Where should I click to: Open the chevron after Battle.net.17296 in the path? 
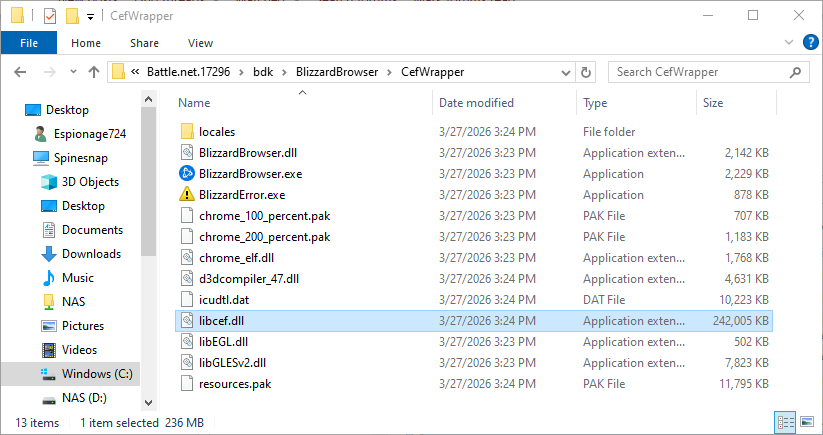tap(241, 72)
